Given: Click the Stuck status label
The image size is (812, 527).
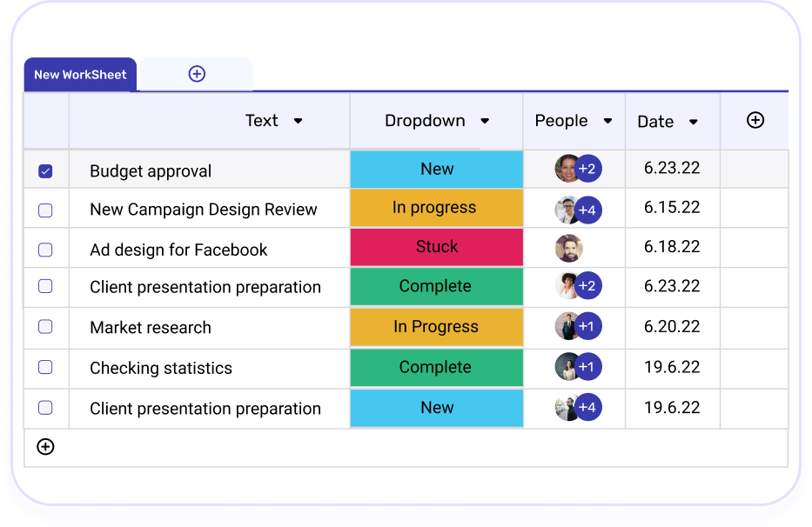Looking at the screenshot, I should [x=437, y=247].
